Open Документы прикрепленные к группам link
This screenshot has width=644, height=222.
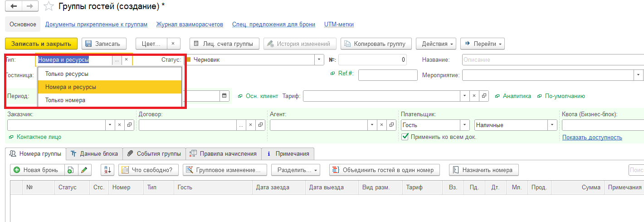click(x=97, y=25)
